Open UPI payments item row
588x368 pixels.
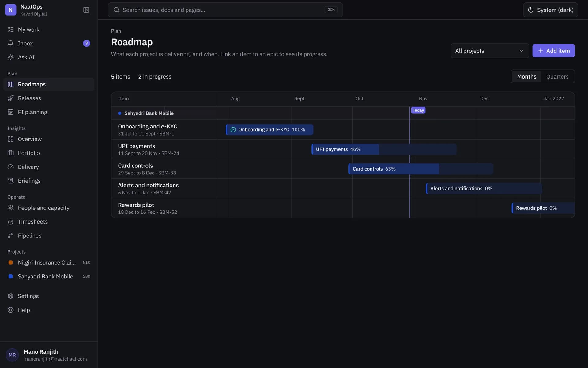(x=164, y=149)
